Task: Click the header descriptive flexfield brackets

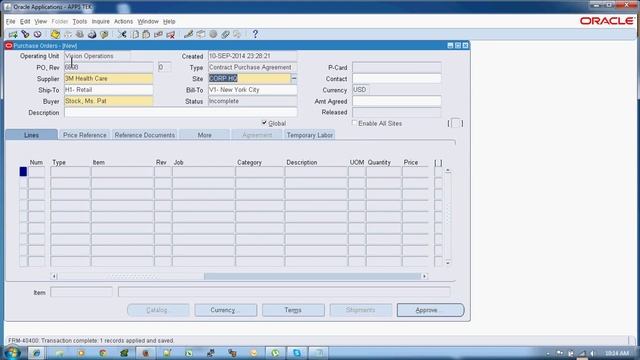Action: coord(456,123)
